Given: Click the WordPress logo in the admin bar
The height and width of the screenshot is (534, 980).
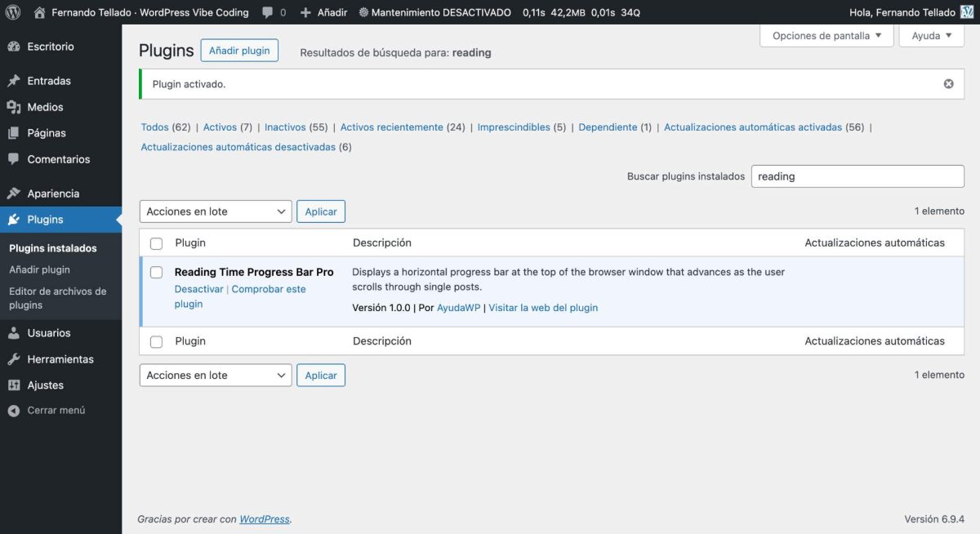Looking at the screenshot, I should [x=11, y=12].
